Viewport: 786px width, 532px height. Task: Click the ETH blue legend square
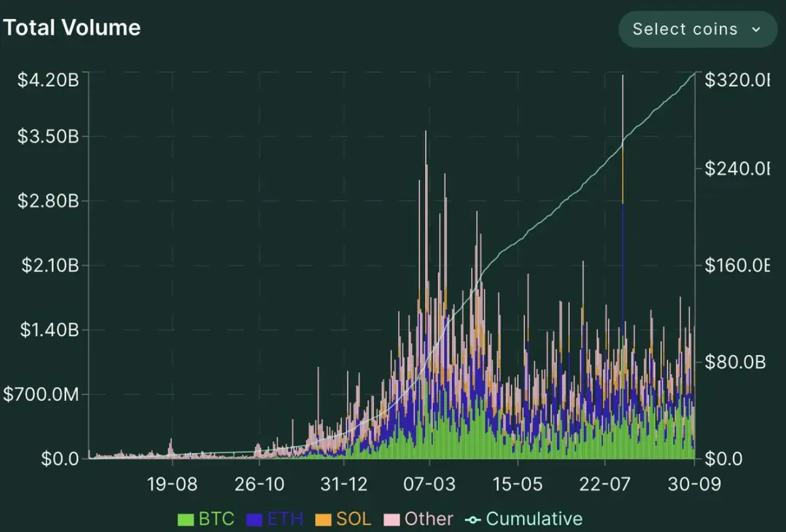point(254,519)
